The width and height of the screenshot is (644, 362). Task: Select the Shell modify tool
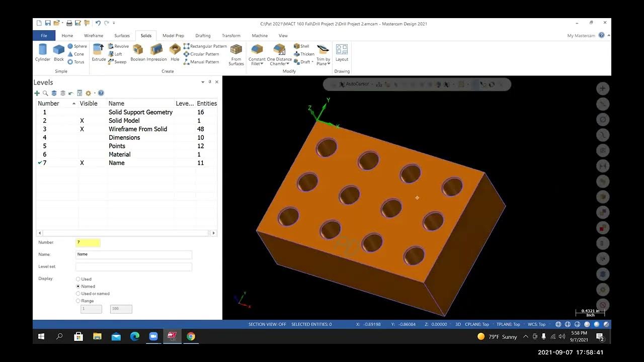(x=301, y=46)
